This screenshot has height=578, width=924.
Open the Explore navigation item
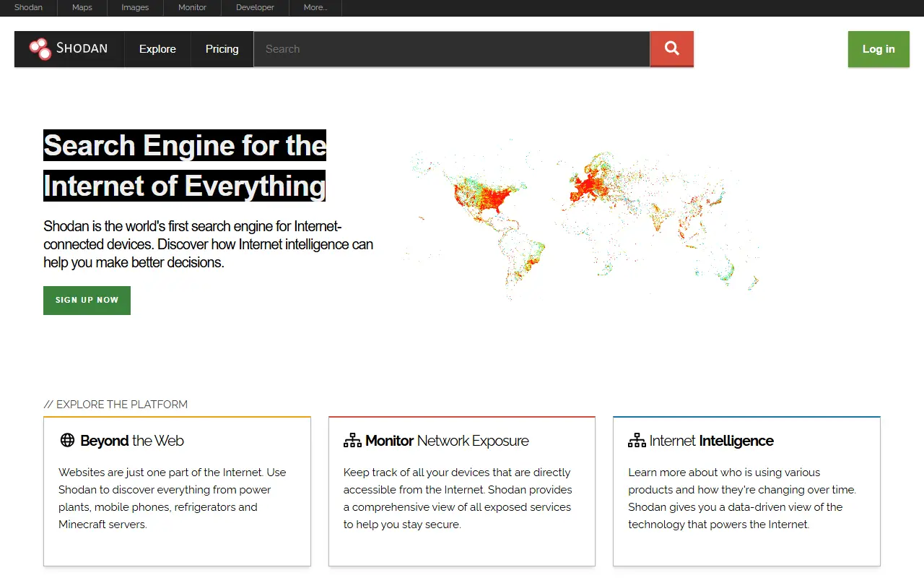pos(157,49)
